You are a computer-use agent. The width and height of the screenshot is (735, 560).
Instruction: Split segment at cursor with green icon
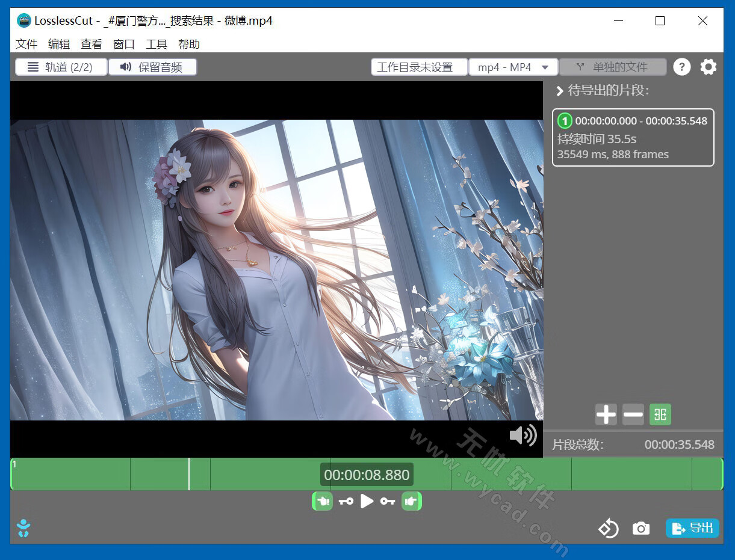pyautogui.click(x=660, y=414)
